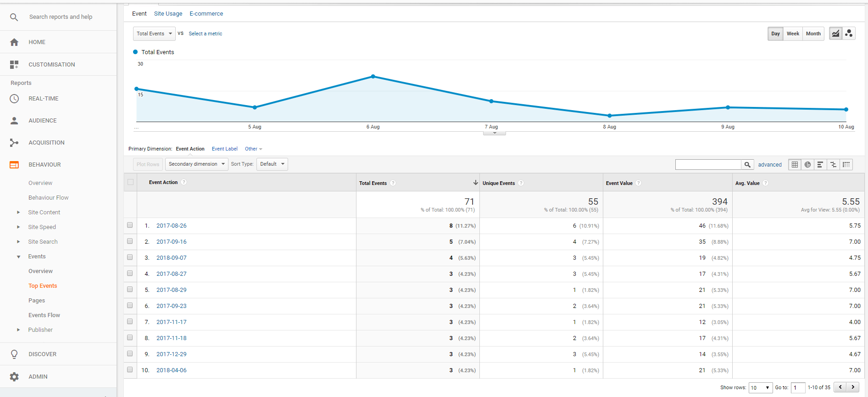Select the data table view icon

click(x=795, y=164)
